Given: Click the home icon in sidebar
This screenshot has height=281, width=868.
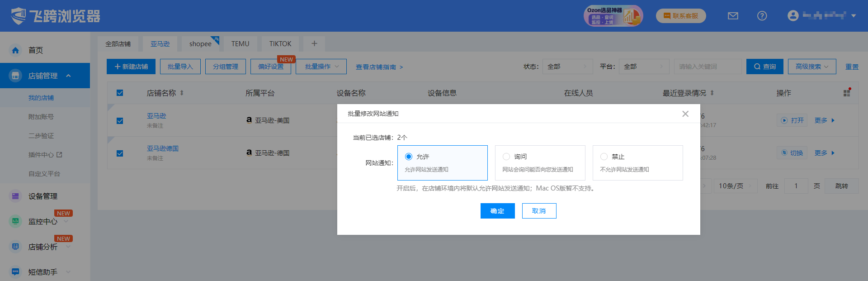Looking at the screenshot, I should (15, 50).
